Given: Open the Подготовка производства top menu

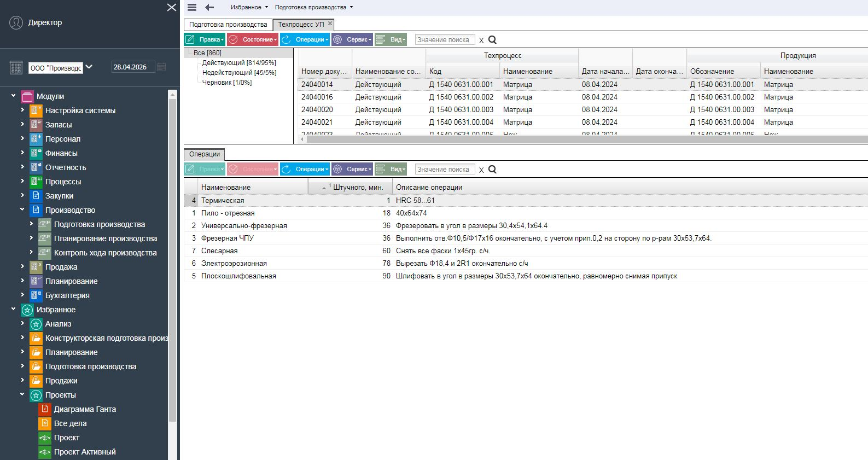Looking at the screenshot, I should 314,7.
